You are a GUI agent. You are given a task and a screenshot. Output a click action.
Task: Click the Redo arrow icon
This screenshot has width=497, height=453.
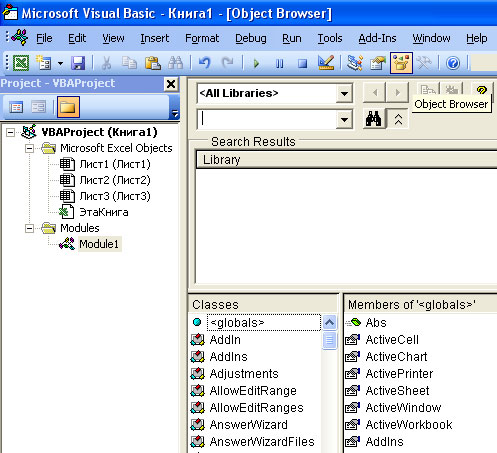point(228,63)
